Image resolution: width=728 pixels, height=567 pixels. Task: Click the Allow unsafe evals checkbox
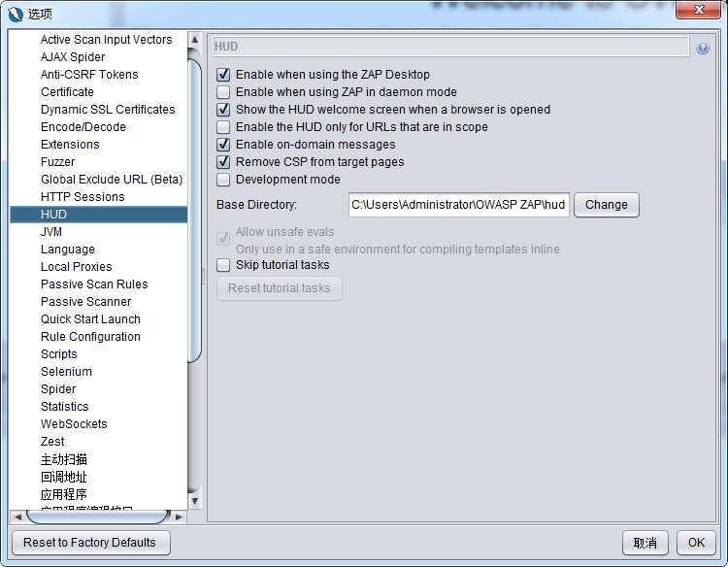(x=223, y=239)
